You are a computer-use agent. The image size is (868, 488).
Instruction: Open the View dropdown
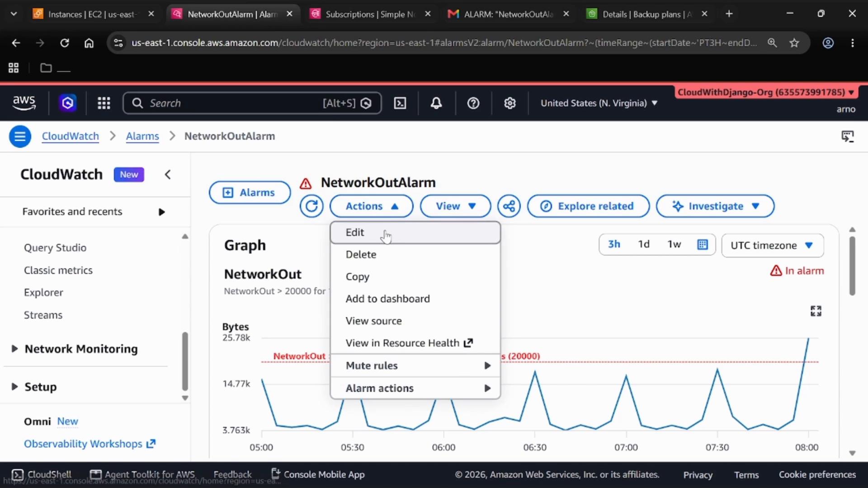tap(455, 206)
